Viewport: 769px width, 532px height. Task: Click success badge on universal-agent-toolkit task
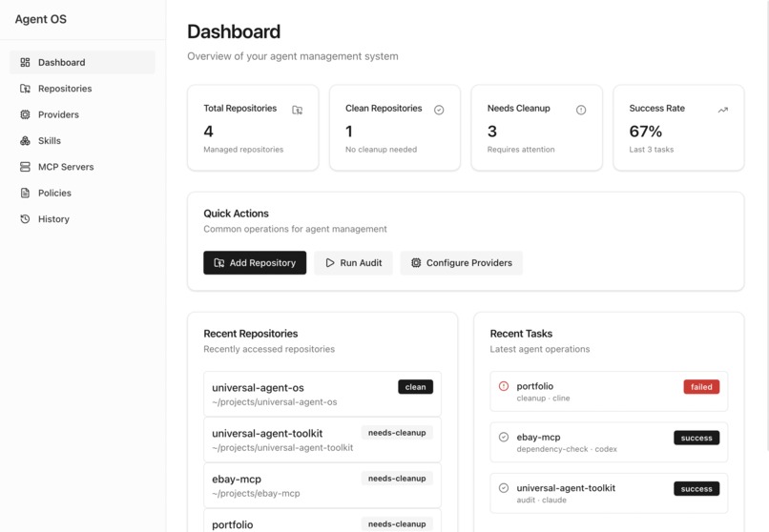(696, 489)
